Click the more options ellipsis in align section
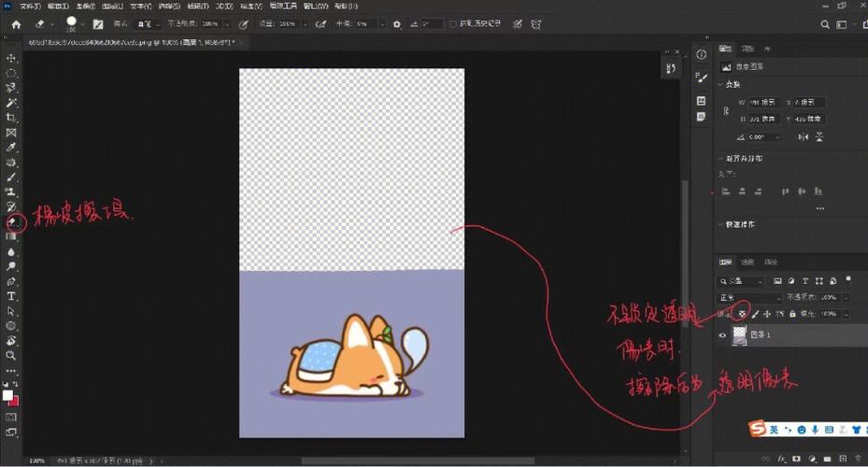Screen dimensions: 868x467 [x=820, y=208]
